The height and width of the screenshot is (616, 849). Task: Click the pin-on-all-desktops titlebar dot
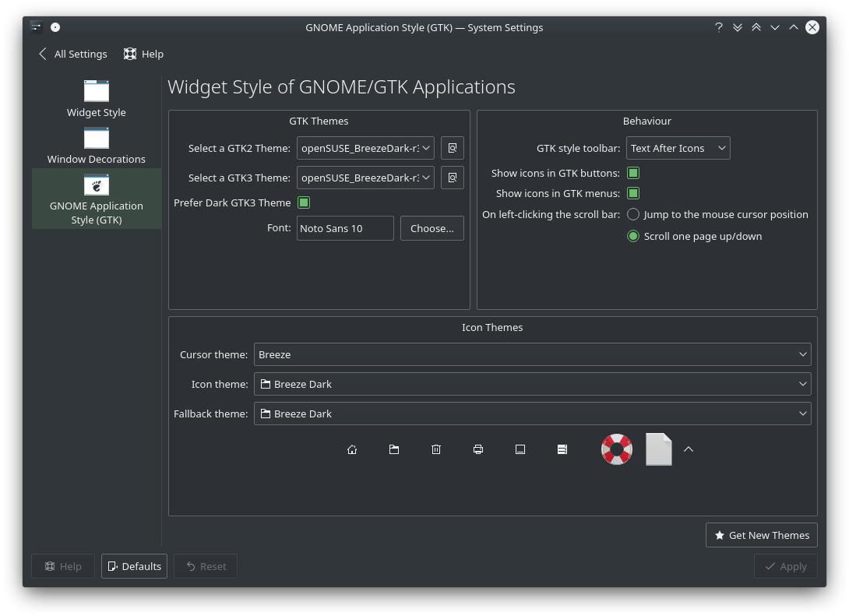[55, 27]
